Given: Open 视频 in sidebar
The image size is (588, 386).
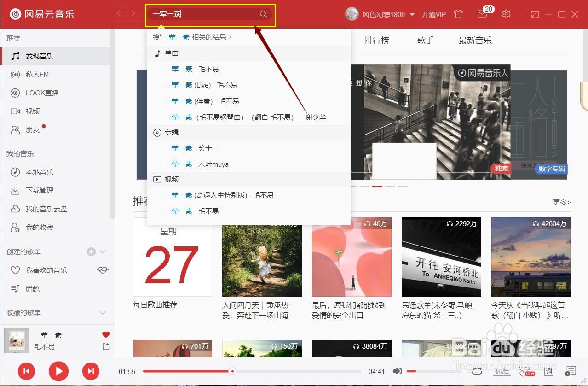Looking at the screenshot, I should click(55, 111).
